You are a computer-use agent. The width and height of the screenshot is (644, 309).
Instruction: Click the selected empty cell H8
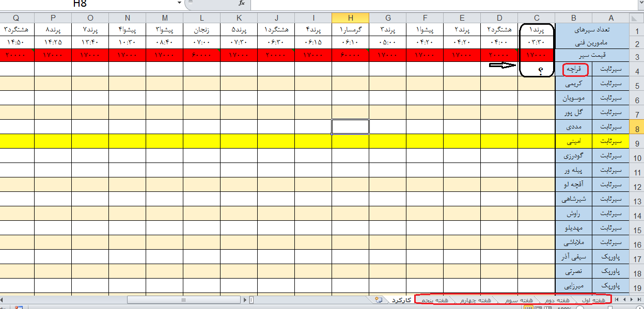pyautogui.click(x=350, y=126)
